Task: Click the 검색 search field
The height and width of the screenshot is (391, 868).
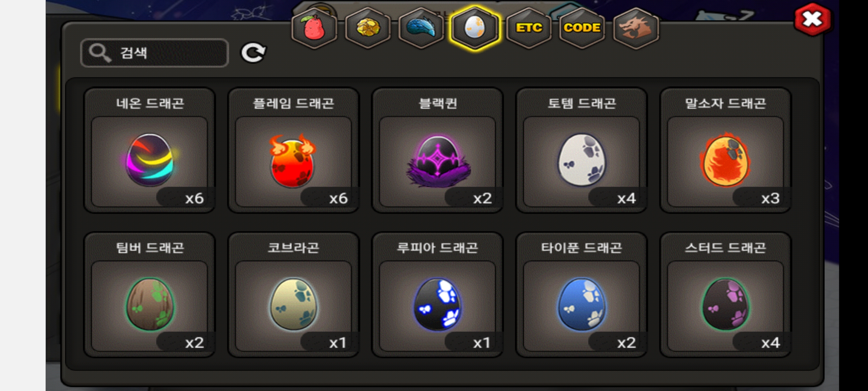Action: point(154,53)
